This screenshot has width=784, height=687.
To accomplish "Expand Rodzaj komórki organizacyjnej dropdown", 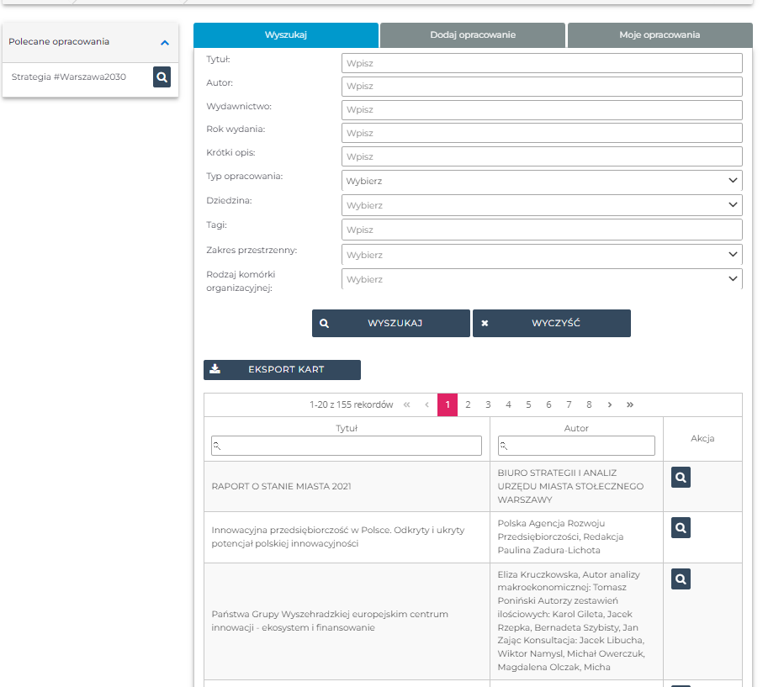I will point(542,279).
